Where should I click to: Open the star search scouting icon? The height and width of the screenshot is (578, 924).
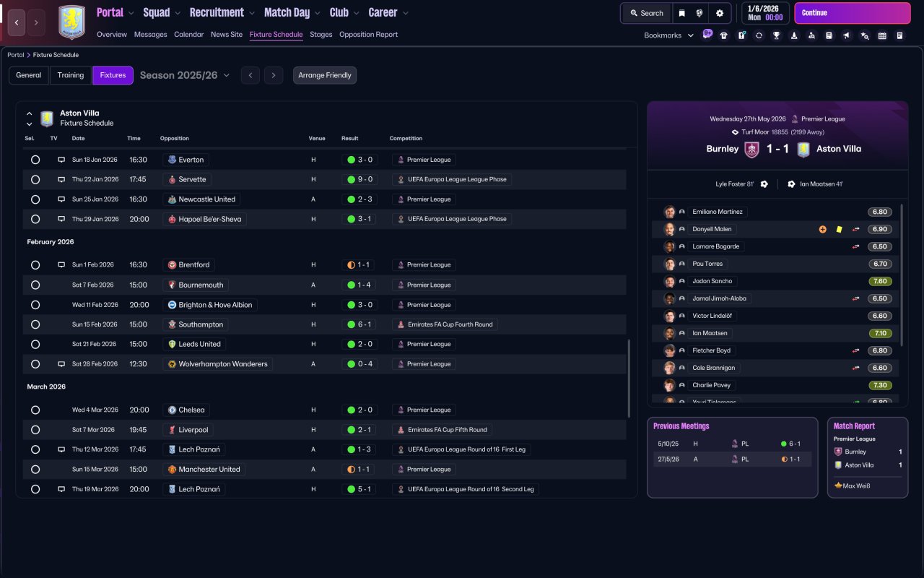[865, 35]
